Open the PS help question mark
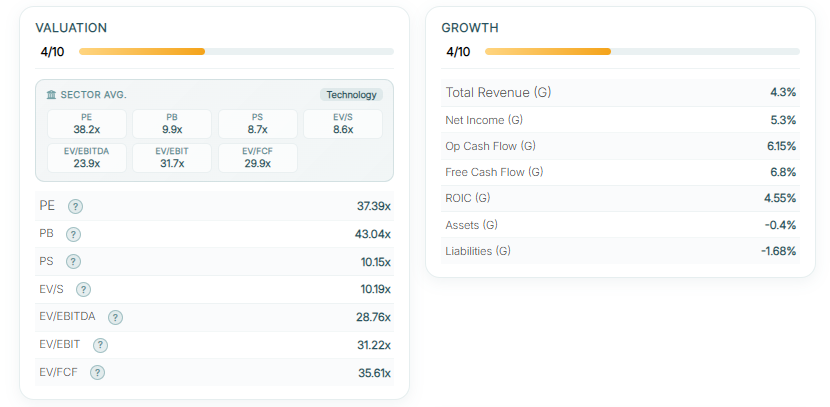This screenshot has height=407, width=830. coord(74,261)
